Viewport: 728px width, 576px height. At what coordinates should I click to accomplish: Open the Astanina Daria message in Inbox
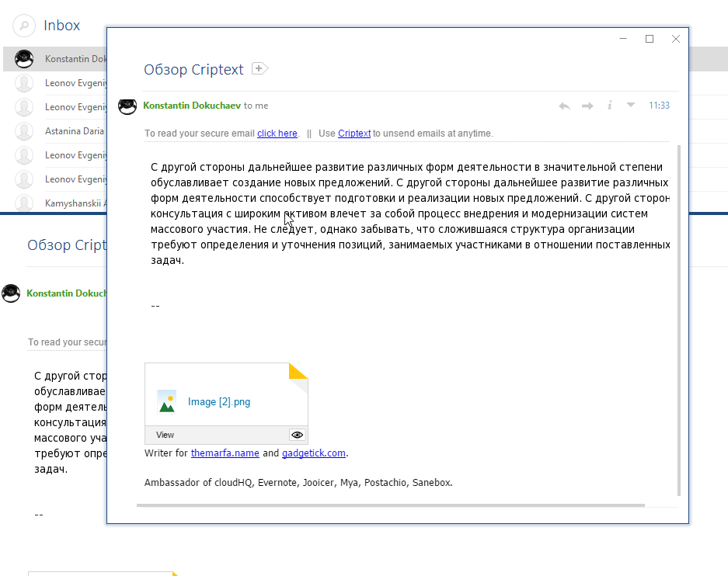tap(55, 131)
